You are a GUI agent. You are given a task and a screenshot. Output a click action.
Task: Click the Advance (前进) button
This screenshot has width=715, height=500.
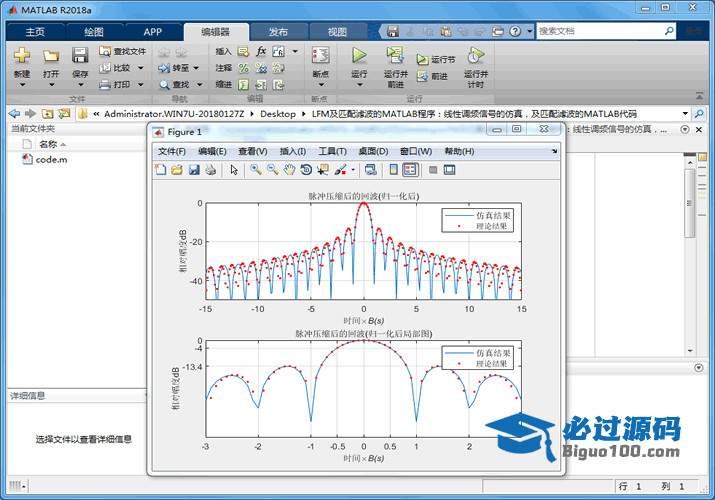click(432, 76)
